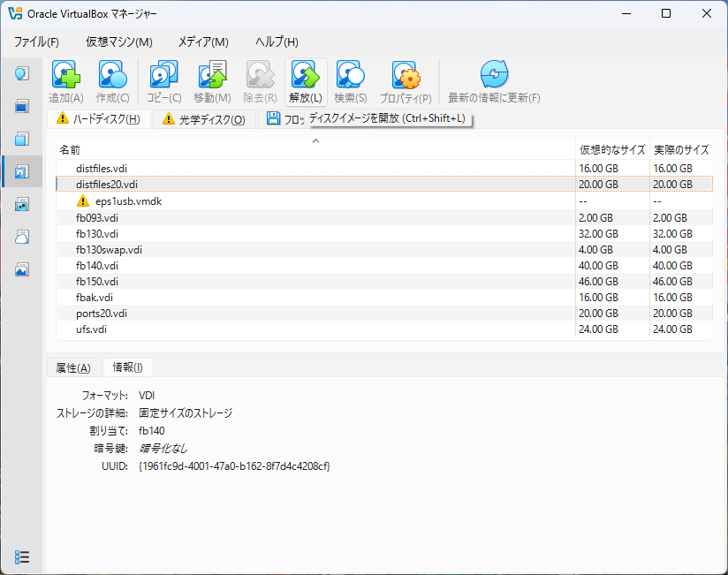The height and width of the screenshot is (575, 728).
Task: Open the Properties (プロパティ) gear icon
Action: coord(406,74)
